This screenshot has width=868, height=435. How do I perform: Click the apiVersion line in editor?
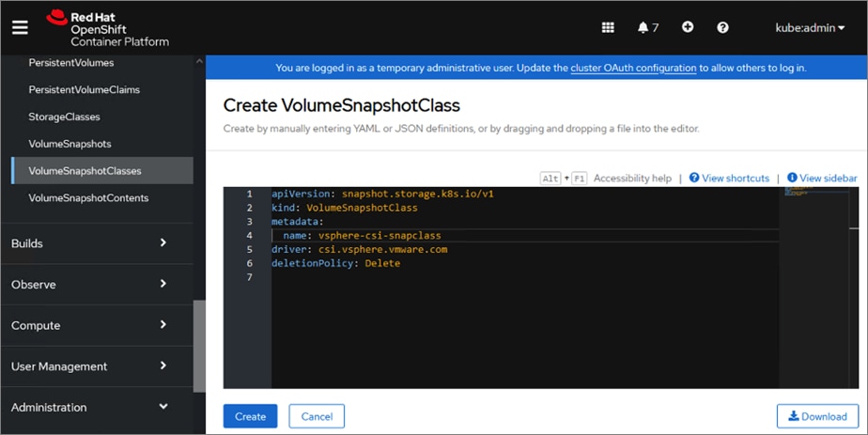(382, 194)
